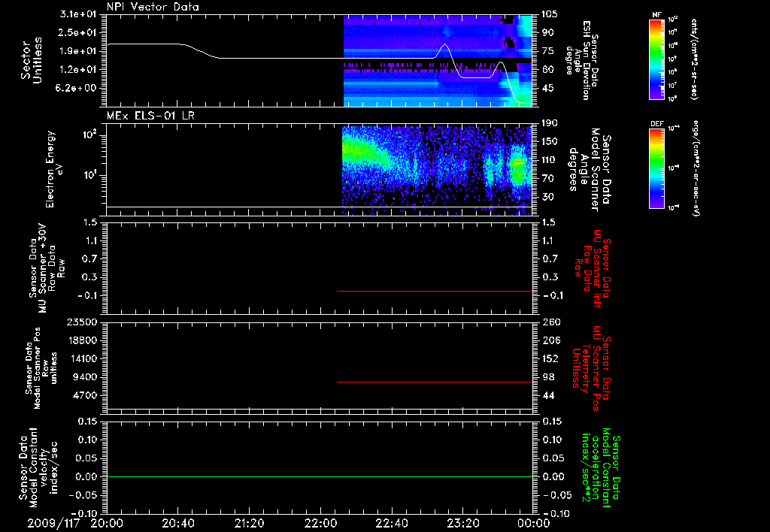Click the 206 telemetry tick label

[x=550, y=340]
